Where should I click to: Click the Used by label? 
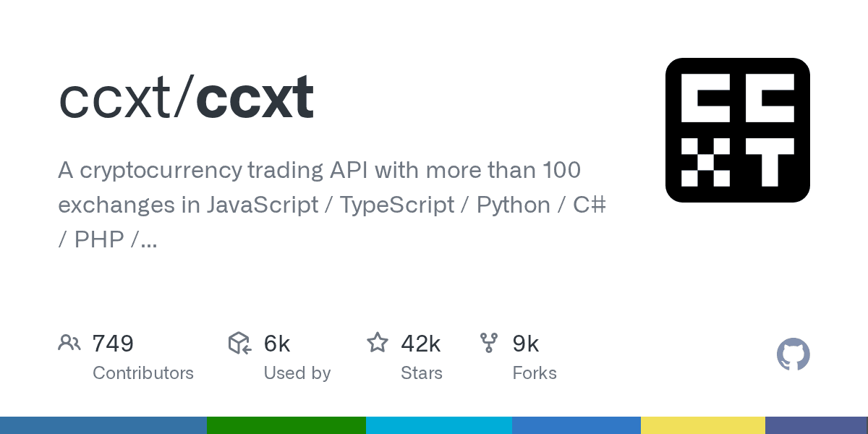297,373
